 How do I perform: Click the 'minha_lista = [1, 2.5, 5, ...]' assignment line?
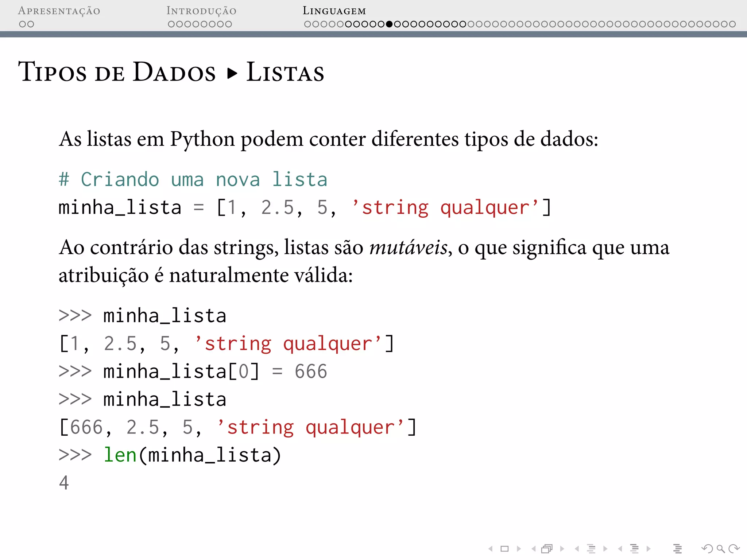(305, 207)
